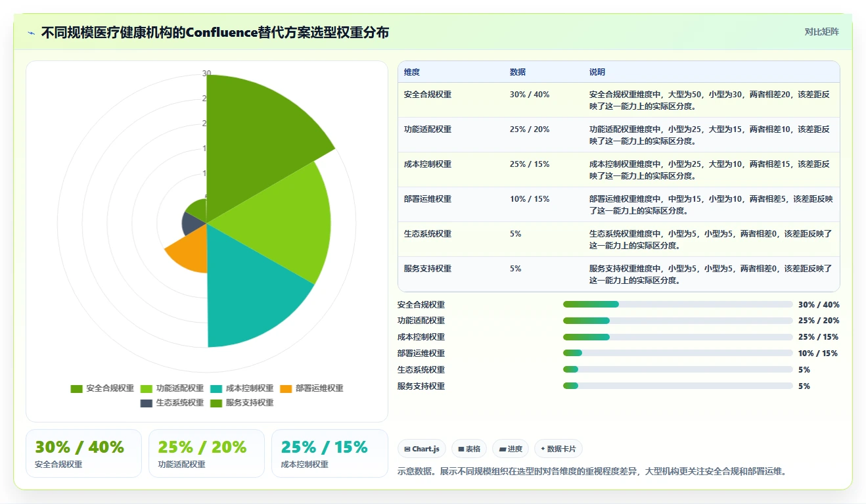The image size is (866, 504).
Task: Click the 10% / 15% table data cell
Action: [x=530, y=199]
